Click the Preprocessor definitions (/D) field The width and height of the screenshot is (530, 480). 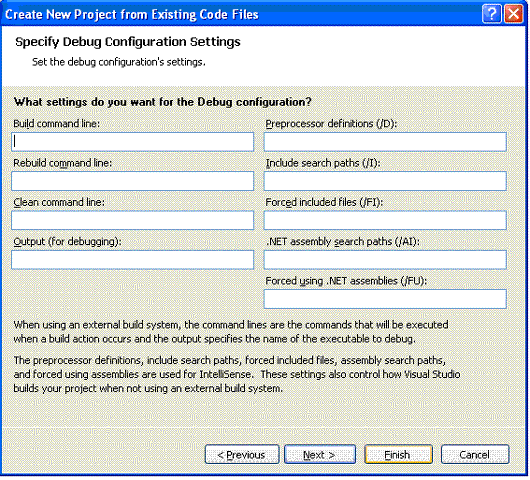tap(385, 142)
